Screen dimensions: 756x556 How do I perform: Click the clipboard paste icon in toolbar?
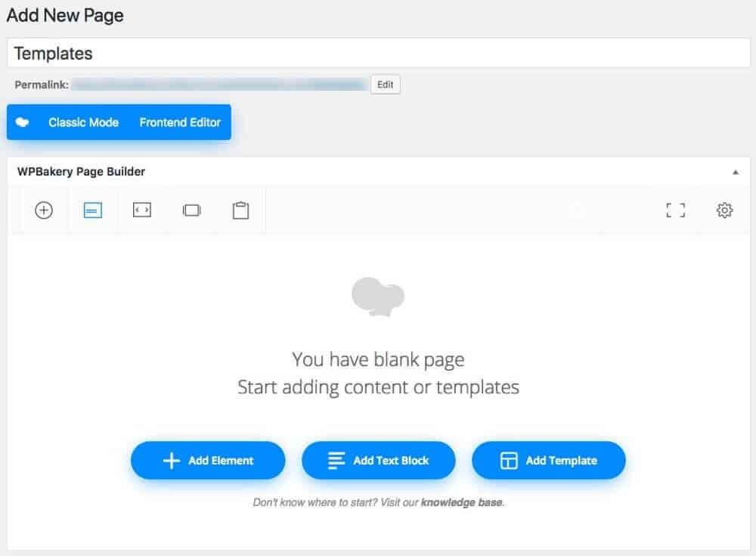(240, 210)
